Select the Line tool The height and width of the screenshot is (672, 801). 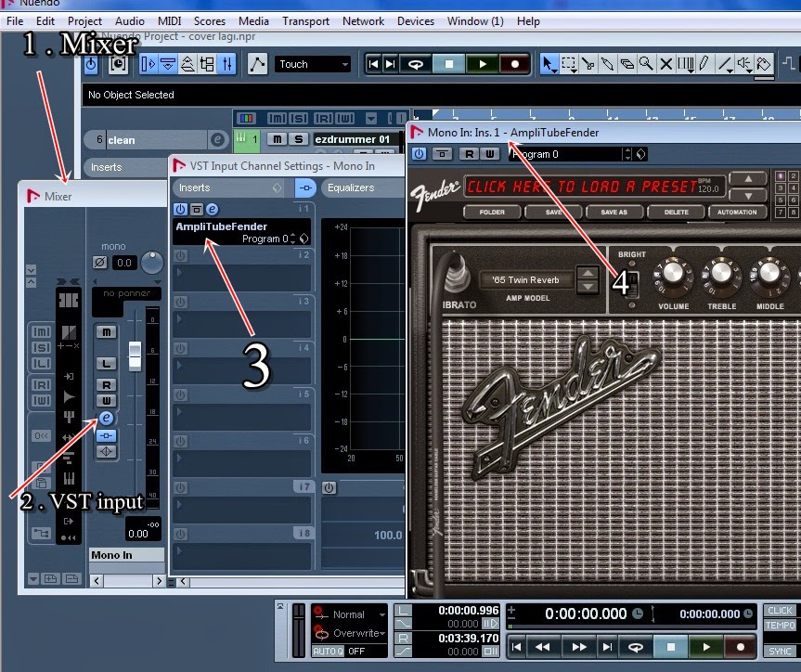tap(725, 64)
